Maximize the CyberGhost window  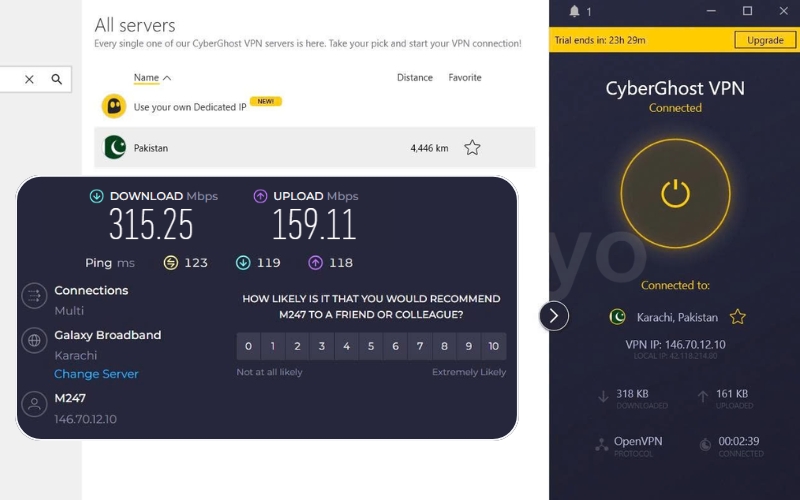point(747,11)
